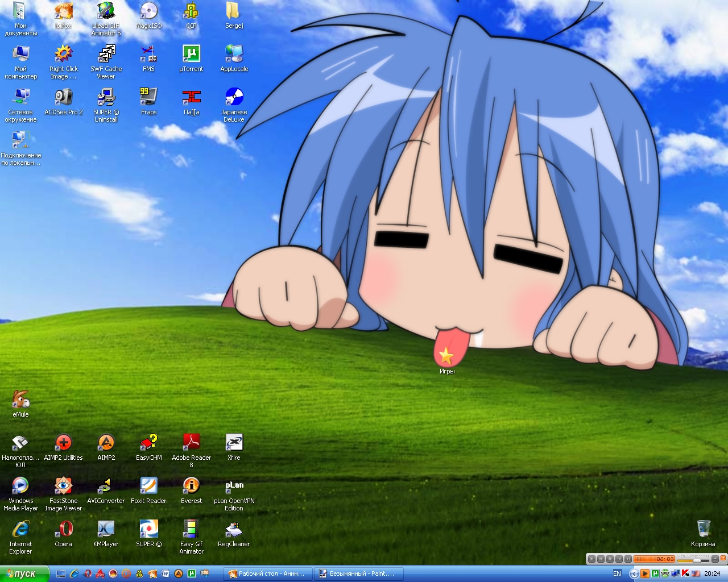Viewport: 728px width, 582px height.
Task: Open the Sergej folder
Action: [x=234, y=15]
